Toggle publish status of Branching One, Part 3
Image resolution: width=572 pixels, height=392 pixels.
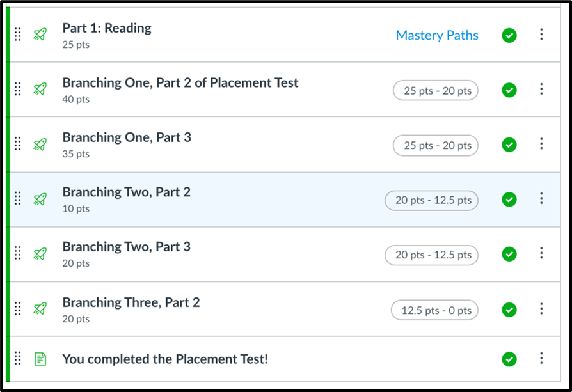coord(509,145)
